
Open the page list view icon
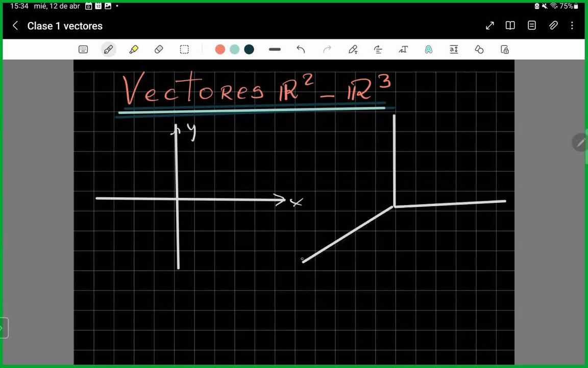coord(532,26)
